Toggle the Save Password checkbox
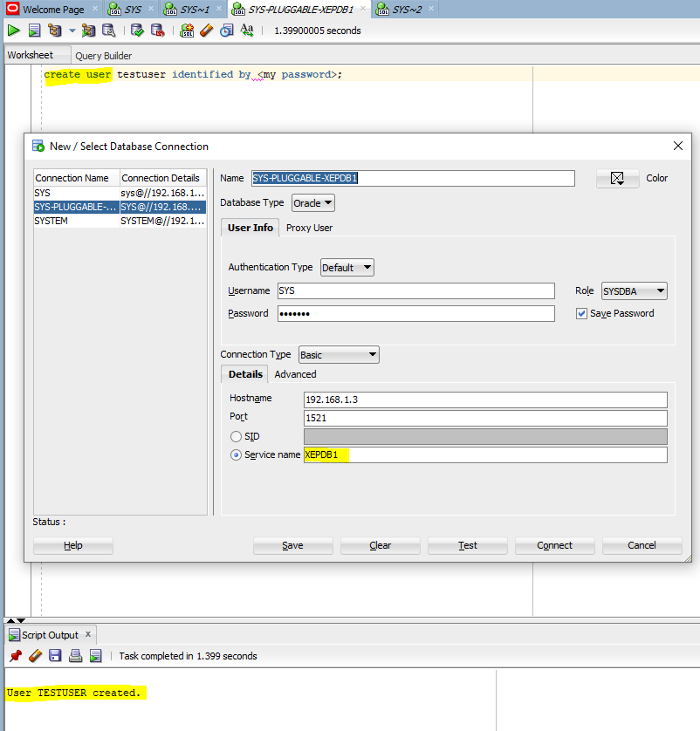 (x=581, y=314)
